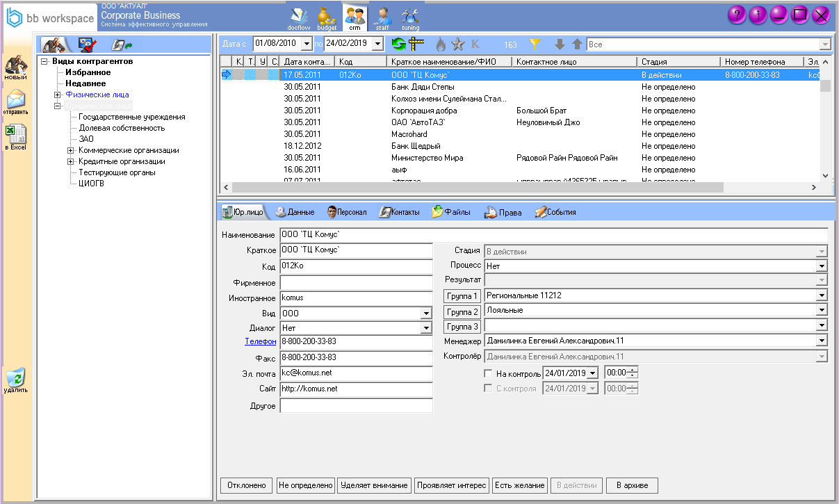Open the 'Процесс' dropdown

coord(822,266)
